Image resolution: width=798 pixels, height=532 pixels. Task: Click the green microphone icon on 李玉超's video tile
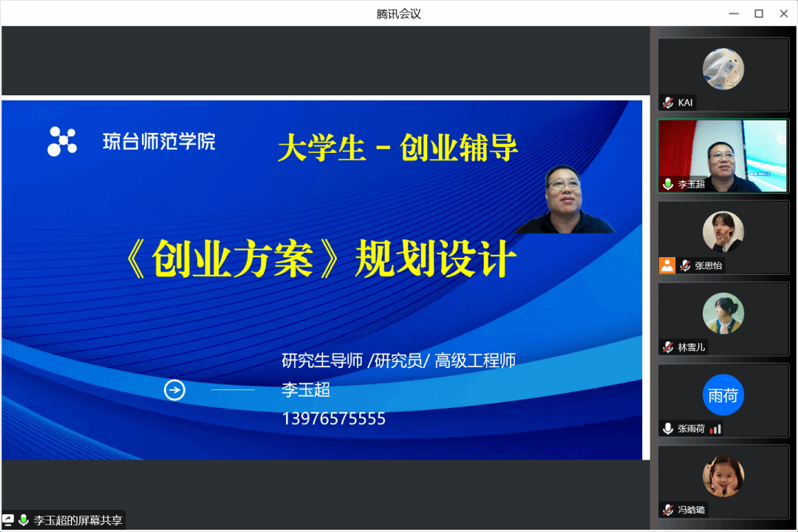pos(668,184)
